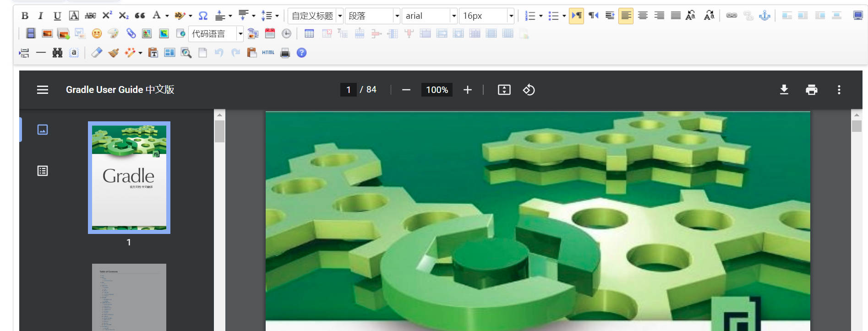Open search and replace binoculars icon
Image resolution: width=868 pixels, height=331 pixels.
57,53
